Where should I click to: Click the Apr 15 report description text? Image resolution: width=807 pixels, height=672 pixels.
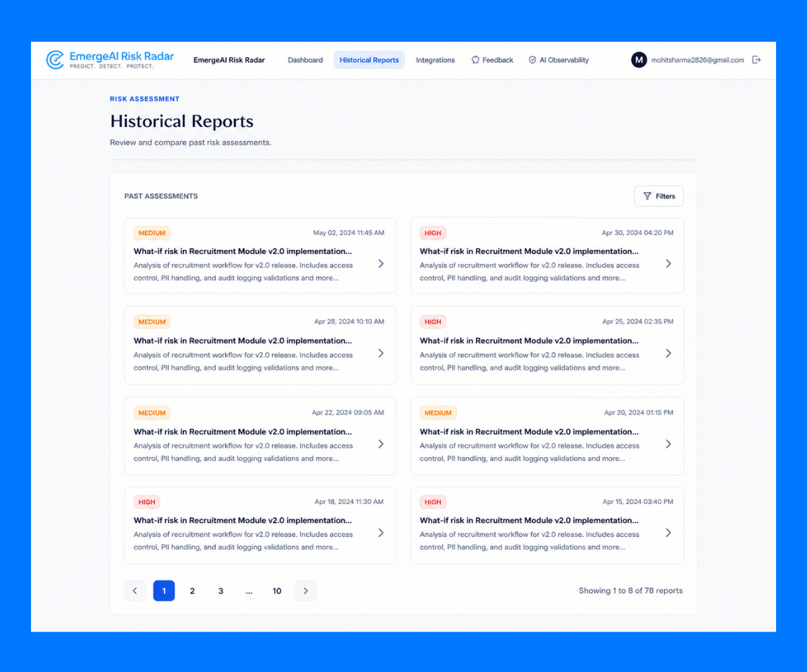click(530, 541)
